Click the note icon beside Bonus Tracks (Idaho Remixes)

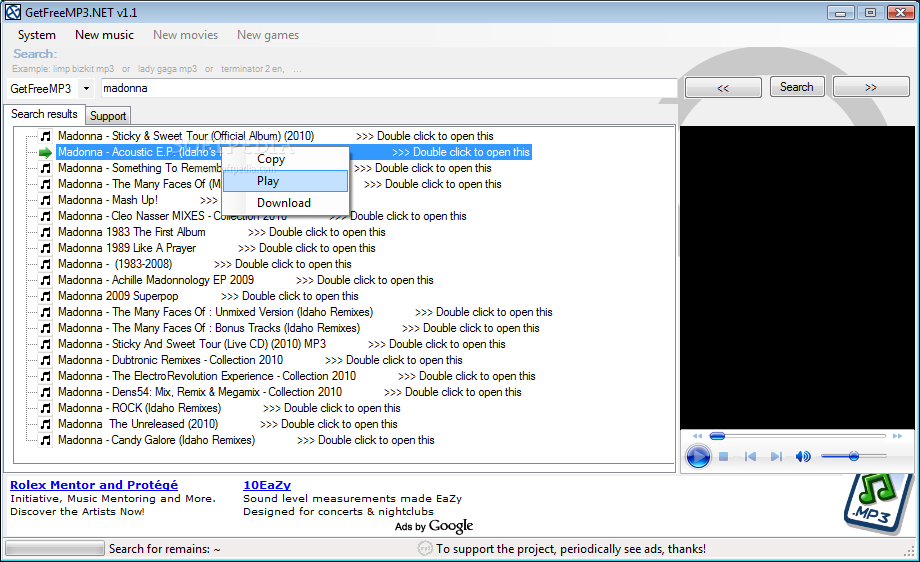pos(45,328)
